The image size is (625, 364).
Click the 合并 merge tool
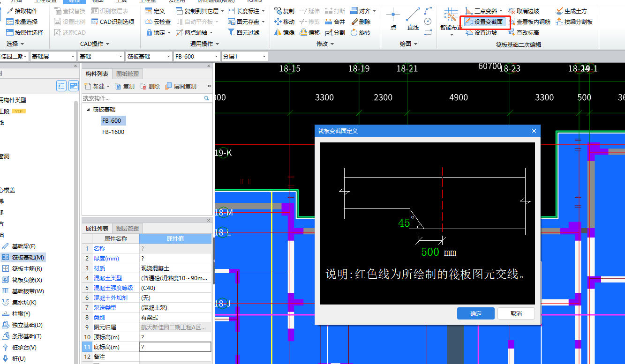(x=335, y=22)
